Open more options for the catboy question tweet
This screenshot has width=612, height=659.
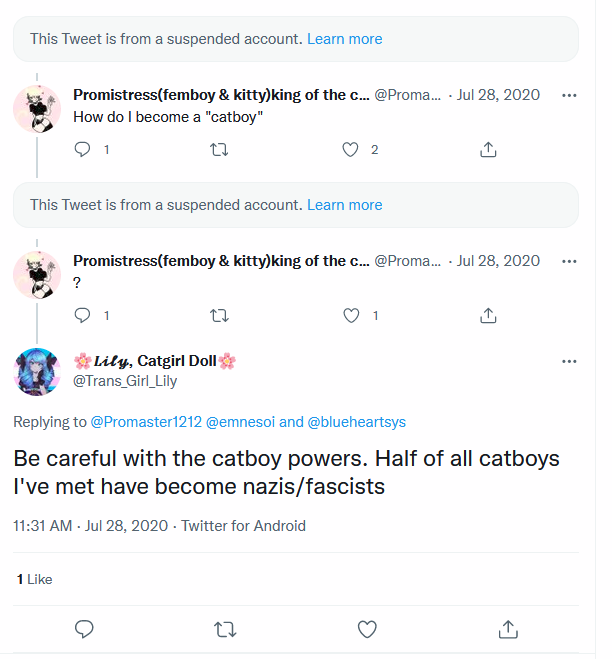pos(569,95)
